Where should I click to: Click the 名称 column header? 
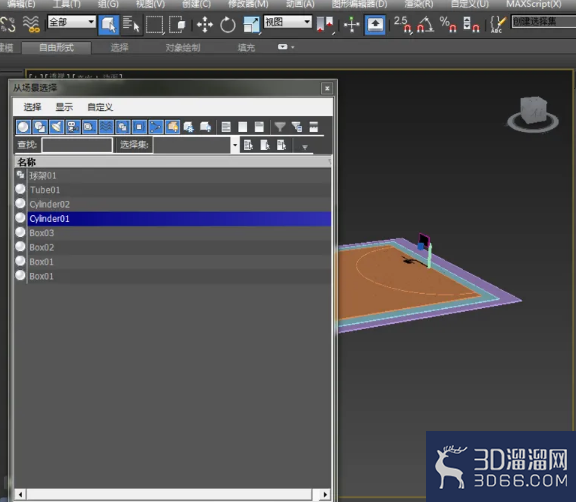click(173, 162)
